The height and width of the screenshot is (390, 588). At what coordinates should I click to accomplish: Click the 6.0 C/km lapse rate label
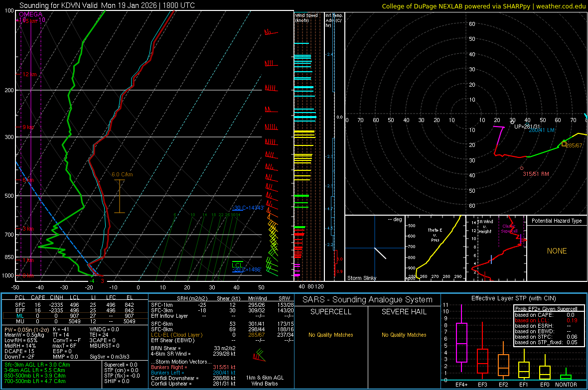pyautogui.click(x=122, y=174)
